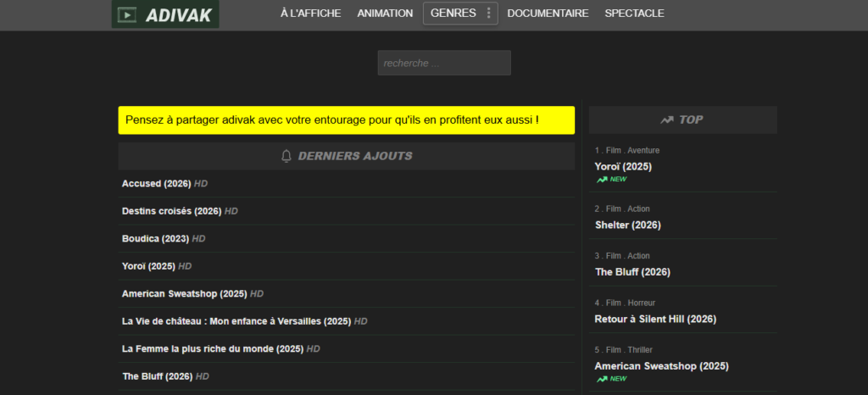Viewport: 868px width, 395px height.
Task: Open Retour à Silent Hill (2026)
Action: [x=655, y=320]
